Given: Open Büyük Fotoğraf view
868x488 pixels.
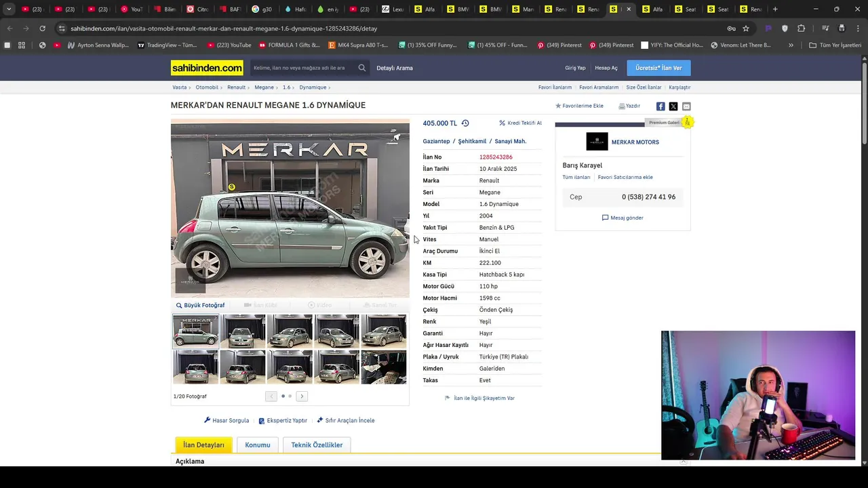Looking at the screenshot, I should (200, 305).
